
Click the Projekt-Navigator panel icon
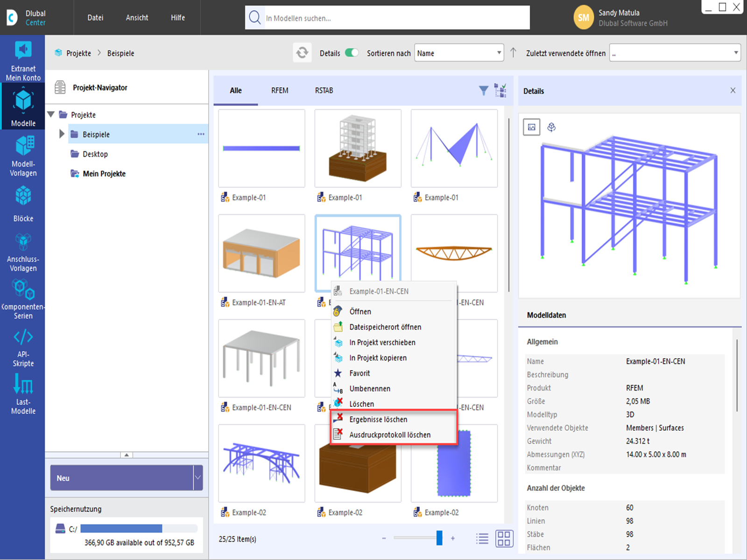coord(60,87)
